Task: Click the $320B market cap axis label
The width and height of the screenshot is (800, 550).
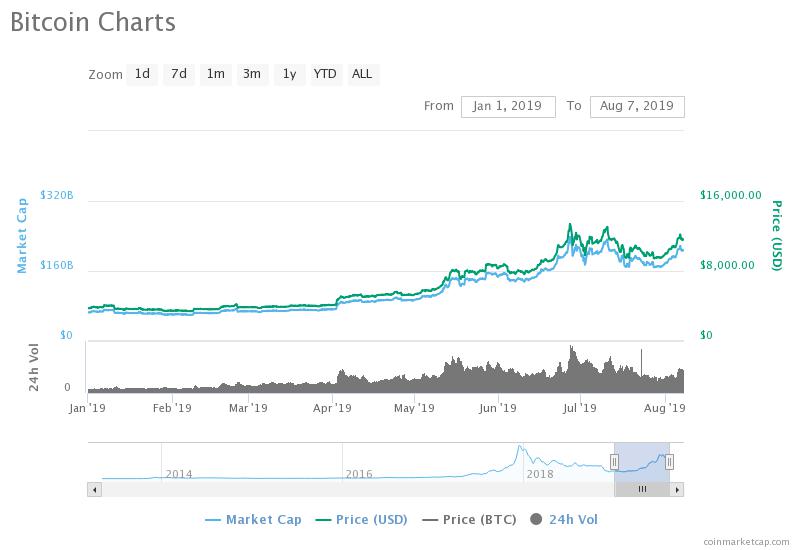Action: coord(57,195)
